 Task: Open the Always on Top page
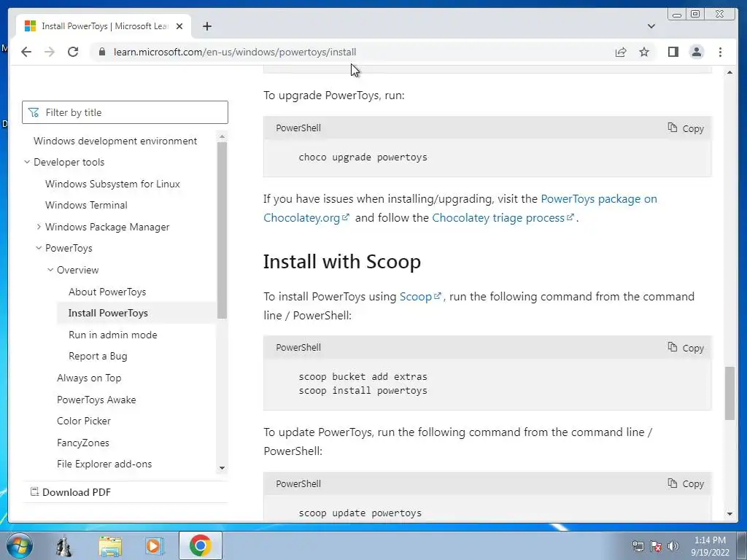coord(89,378)
